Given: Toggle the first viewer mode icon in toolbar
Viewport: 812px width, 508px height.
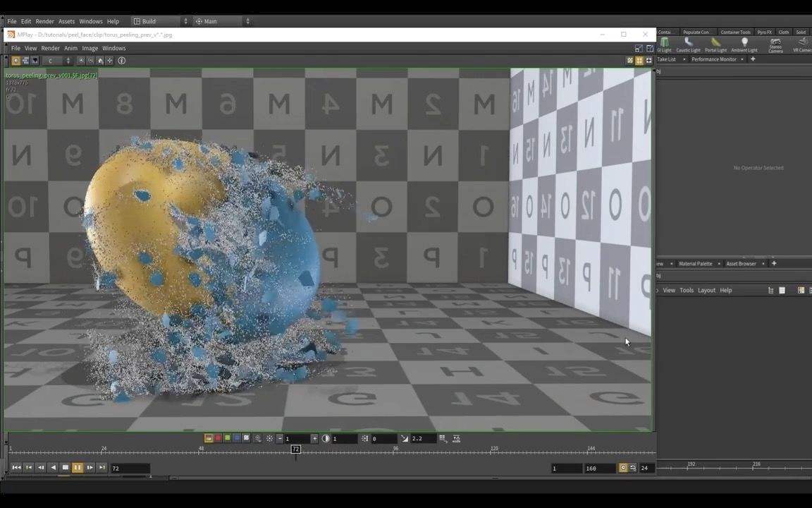Looking at the screenshot, I should [x=16, y=61].
